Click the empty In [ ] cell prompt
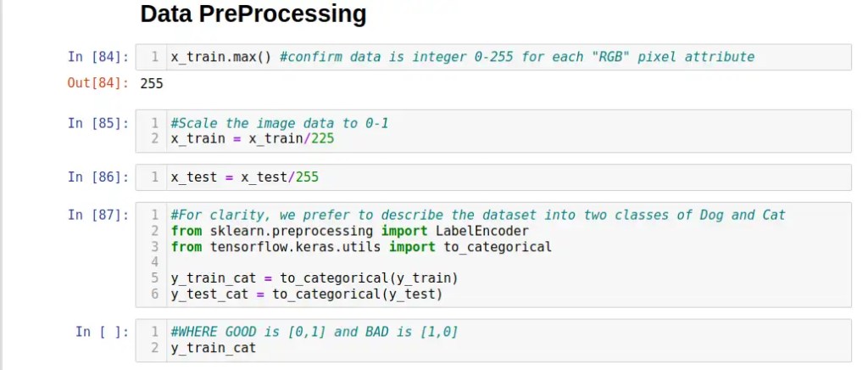The image size is (868, 370). (x=102, y=332)
